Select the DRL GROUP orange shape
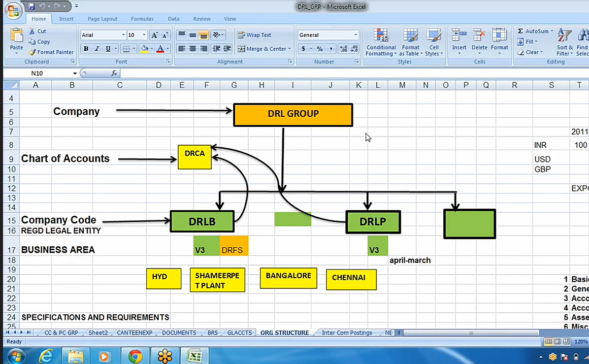This screenshot has height=364, width=589. pyautogui.click(x=293, y=115)
